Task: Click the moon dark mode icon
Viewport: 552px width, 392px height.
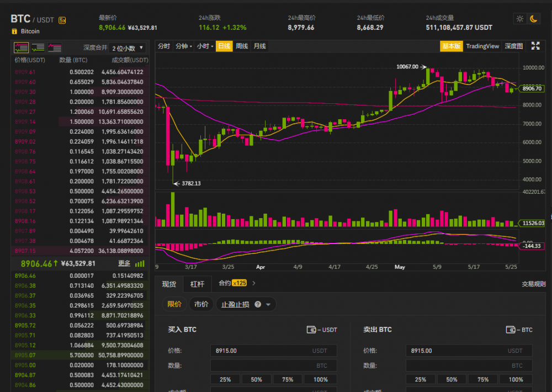Action: point(534,18)
